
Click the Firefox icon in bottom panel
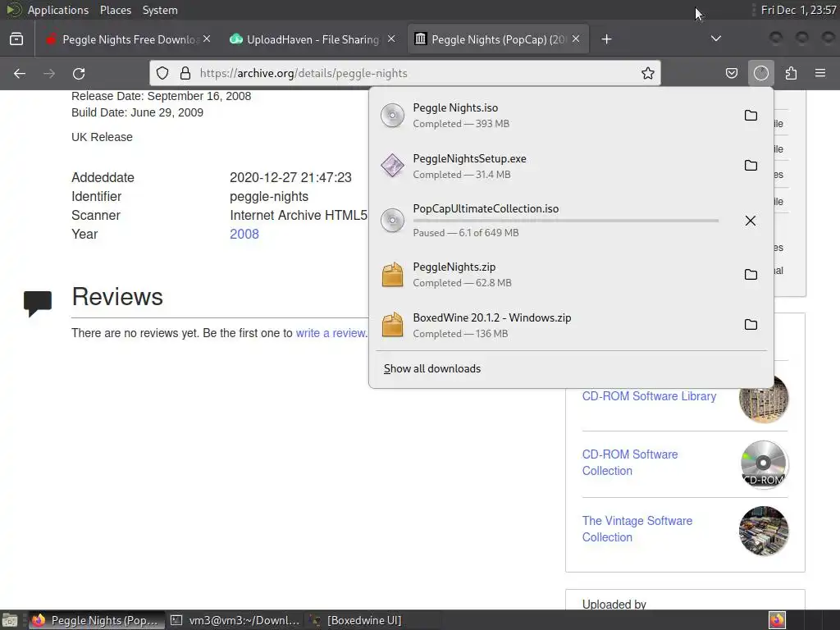point(777,620)
